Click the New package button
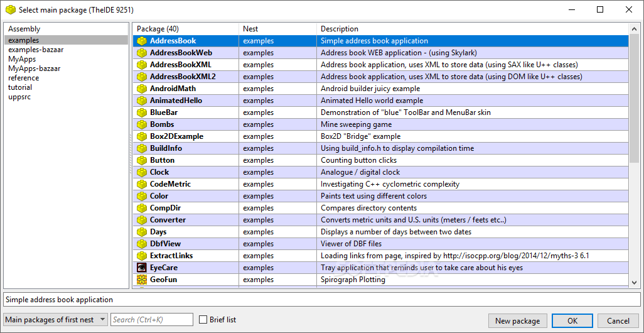The height and width of the screenshot is (333, 644). coord(517,320)
